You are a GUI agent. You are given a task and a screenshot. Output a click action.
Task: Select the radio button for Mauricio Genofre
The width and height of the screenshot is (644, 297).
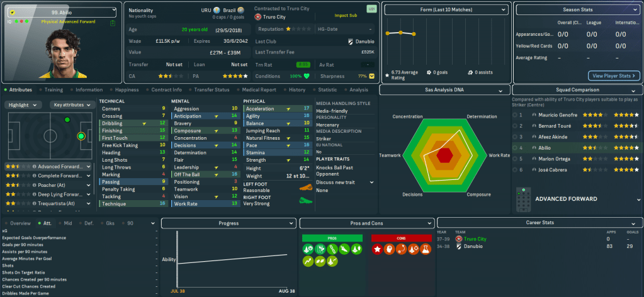click(514, 115)
